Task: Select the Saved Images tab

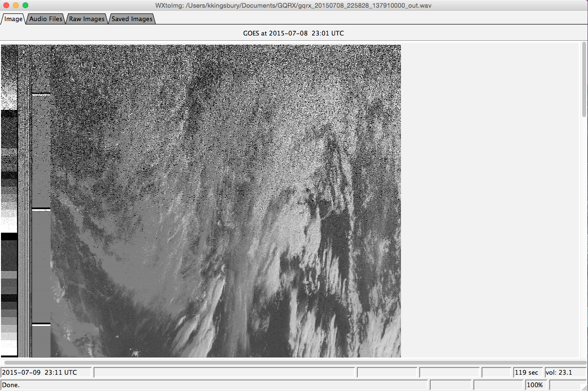Action: coord(131,19)
